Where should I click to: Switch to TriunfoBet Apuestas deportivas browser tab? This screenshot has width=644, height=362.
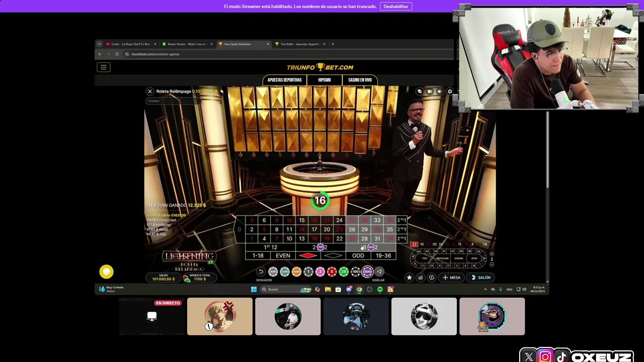(x=300, y=44)
